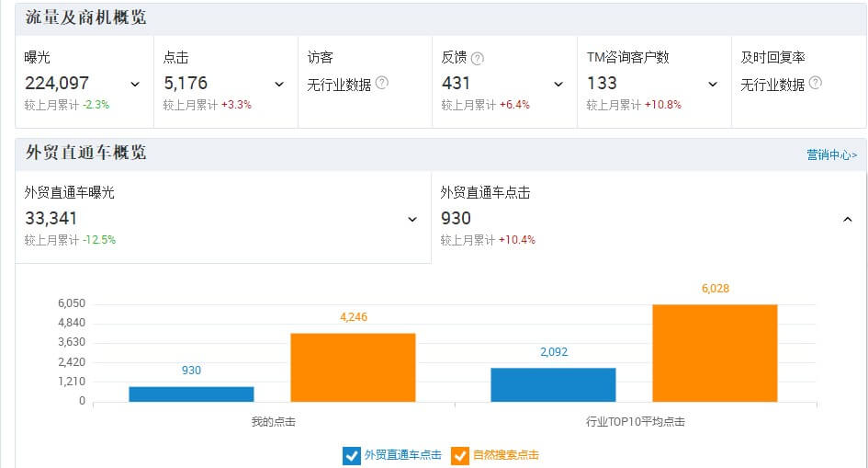
Task: Click the 6,050 y-axis value
Action: pos(72,303)
